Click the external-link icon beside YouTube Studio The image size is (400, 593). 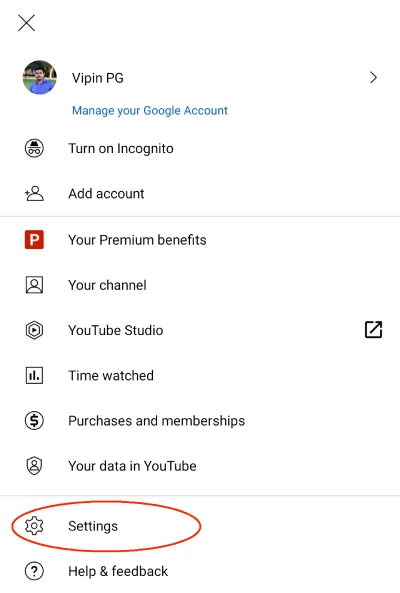click(x=374, y=329)
